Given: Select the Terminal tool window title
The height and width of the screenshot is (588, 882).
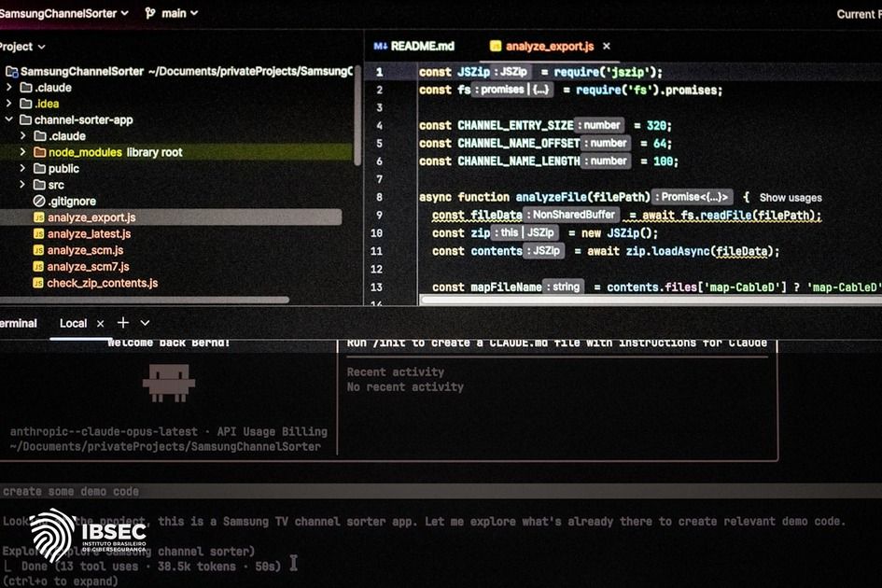Looking at the screenshot, I should pyautogui.click(x=18, y=323).
